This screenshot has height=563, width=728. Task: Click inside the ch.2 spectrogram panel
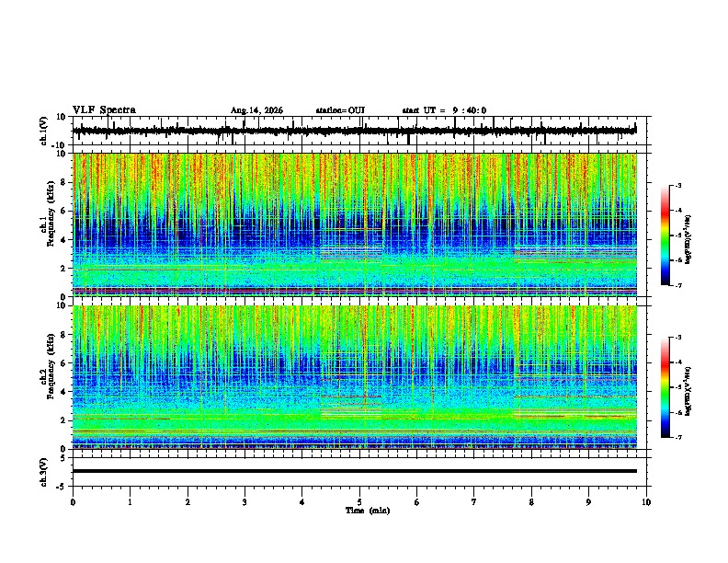[x=355, y=377]
